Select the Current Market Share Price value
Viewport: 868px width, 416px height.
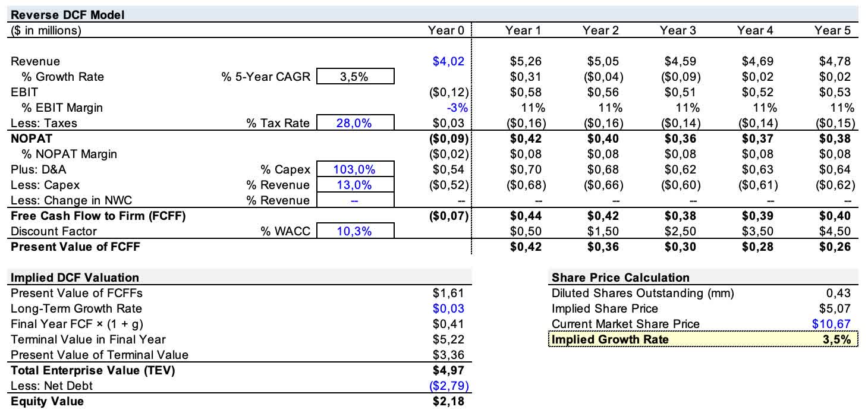pyautogui.click(x=831, y=324)
